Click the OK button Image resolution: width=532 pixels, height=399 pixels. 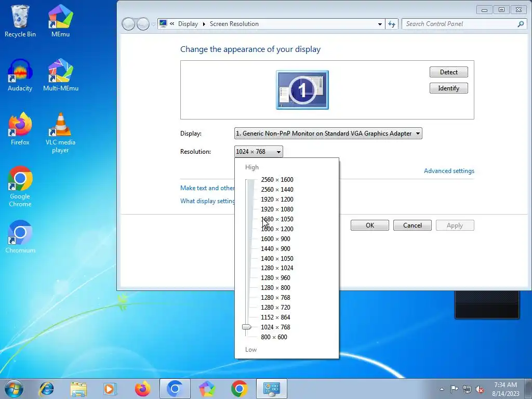370,225
